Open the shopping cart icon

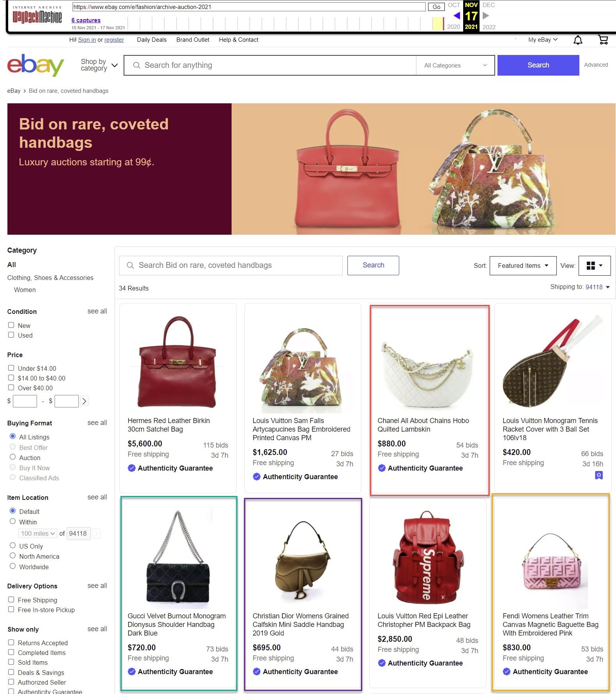click(603, 40)
